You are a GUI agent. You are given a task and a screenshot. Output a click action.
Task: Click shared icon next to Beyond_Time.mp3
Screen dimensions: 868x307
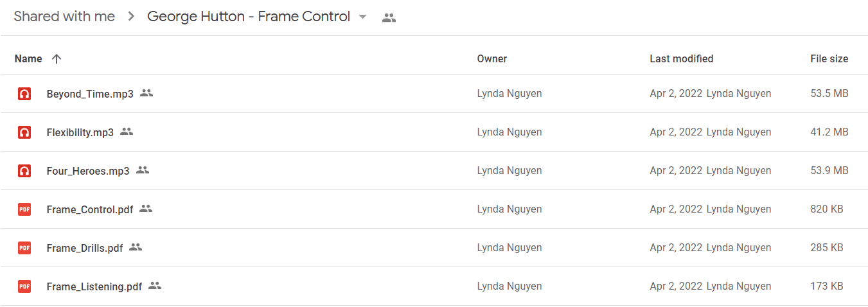pyautogui.click(x=146, y=93)
